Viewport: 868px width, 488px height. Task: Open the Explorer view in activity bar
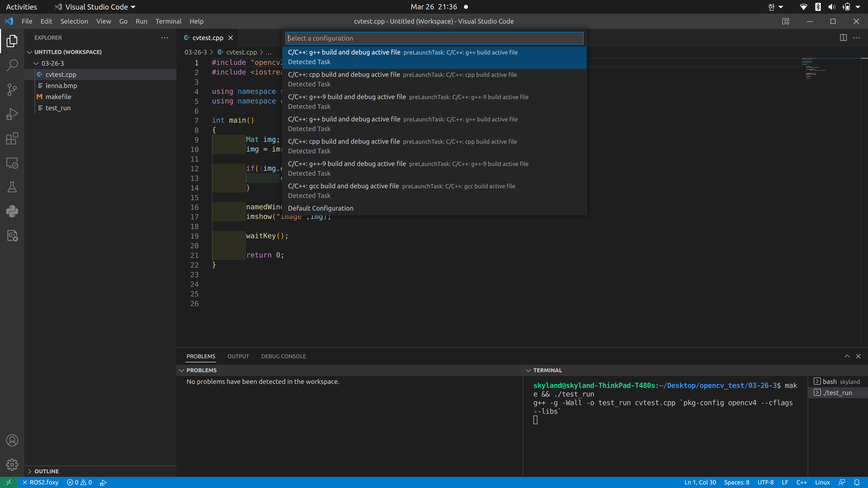[12, 41]
